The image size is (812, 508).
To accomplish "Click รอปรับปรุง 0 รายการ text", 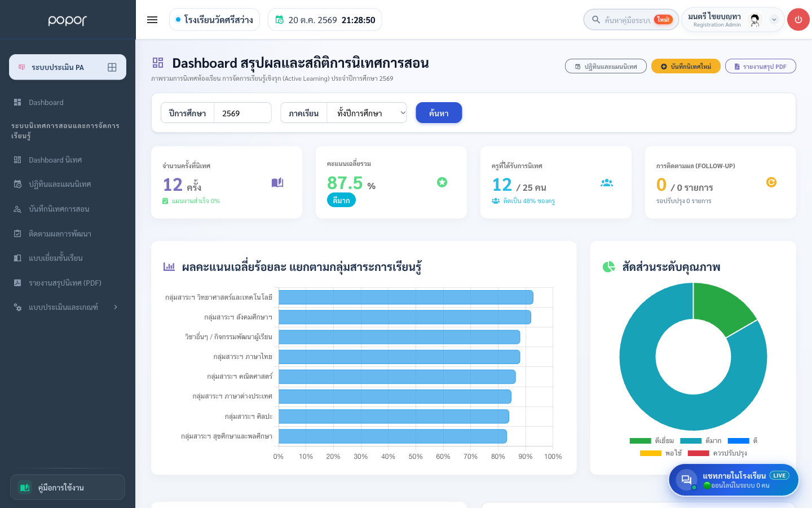I will point(683,201).
